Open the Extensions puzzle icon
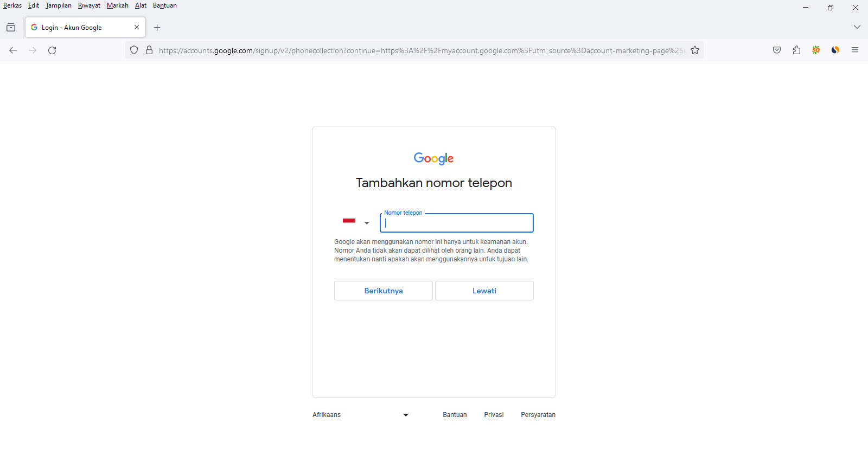Image resolution: width=868 pixels, height=462 pixels. (x=796, y=50)
